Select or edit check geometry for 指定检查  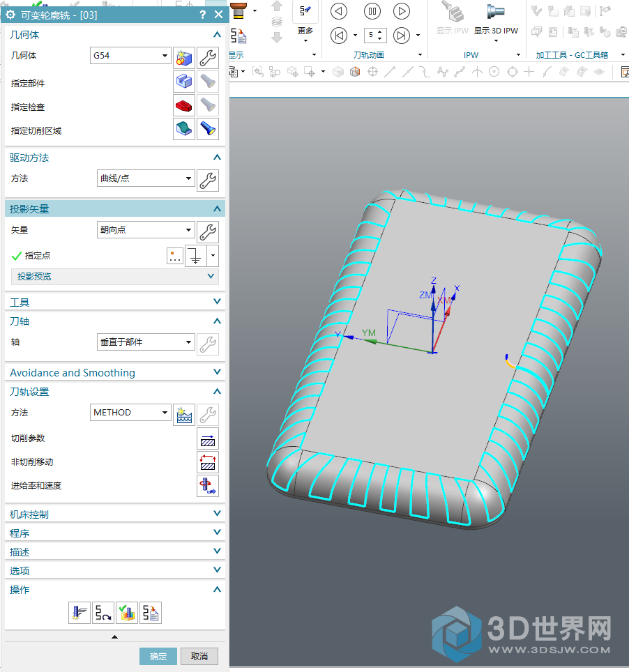184,105
